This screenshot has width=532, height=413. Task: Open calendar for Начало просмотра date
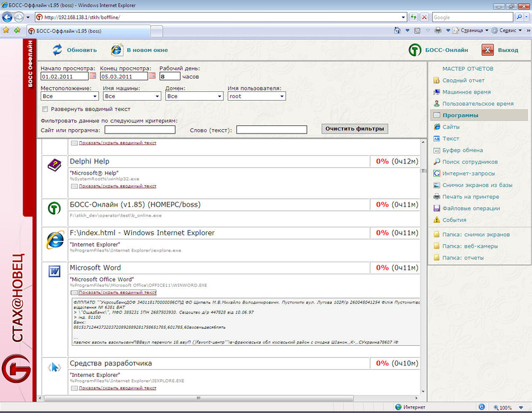click(x=93, y=76)
